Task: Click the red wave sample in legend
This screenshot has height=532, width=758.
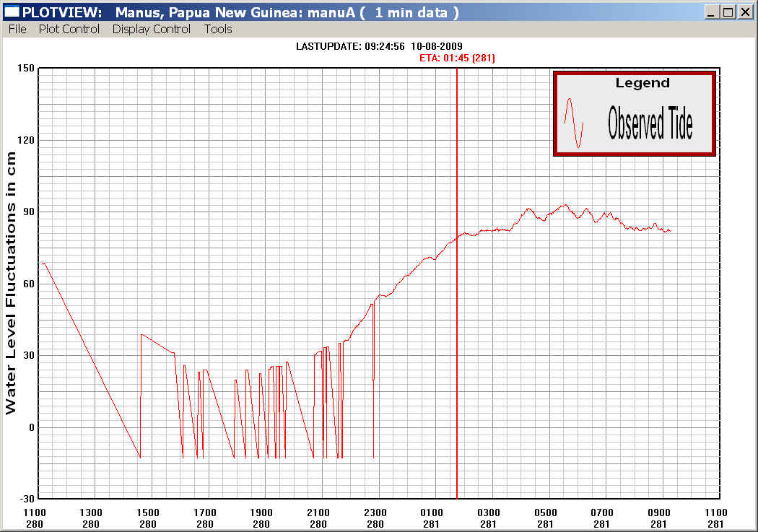Action: pos(574,123)
